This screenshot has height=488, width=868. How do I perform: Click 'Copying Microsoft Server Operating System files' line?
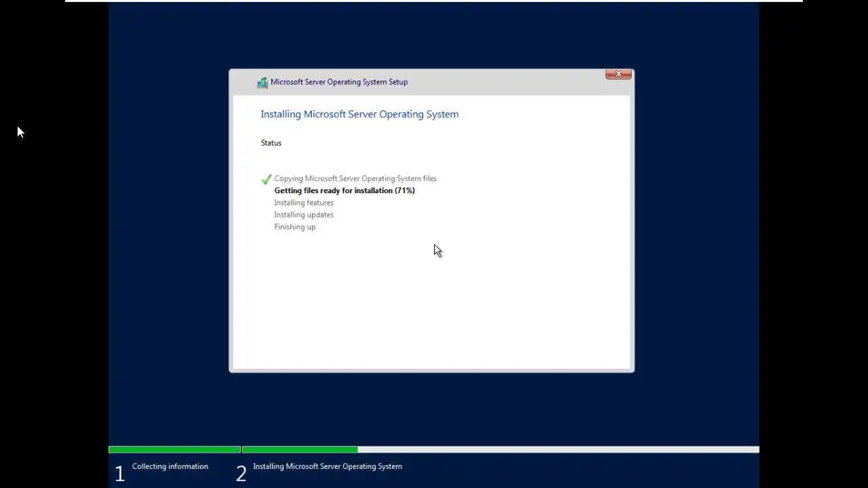tap(355, 178)
